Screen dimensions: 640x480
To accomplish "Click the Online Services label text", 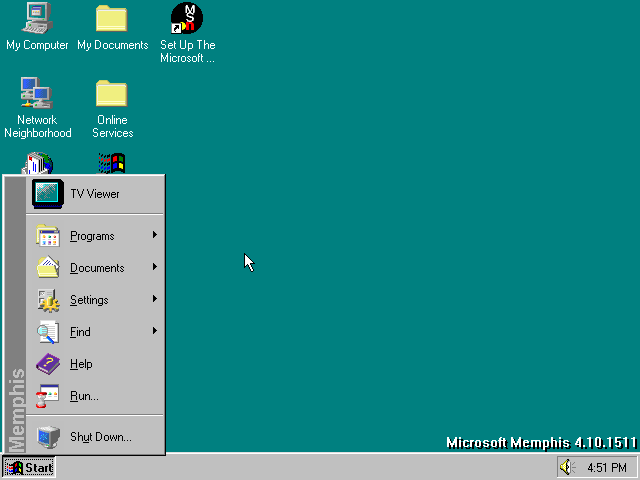I will (113, 127).
